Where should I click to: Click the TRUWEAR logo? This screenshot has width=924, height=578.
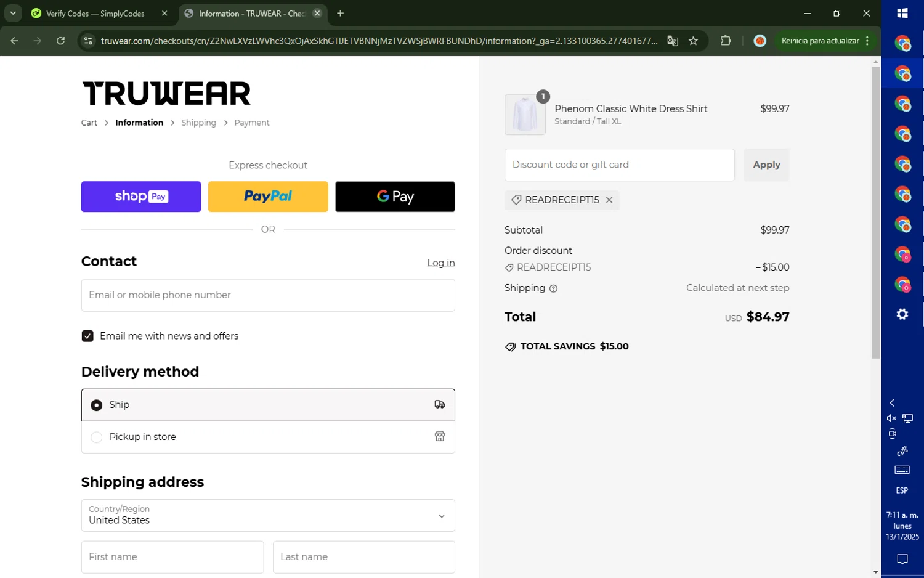point(167,94)
